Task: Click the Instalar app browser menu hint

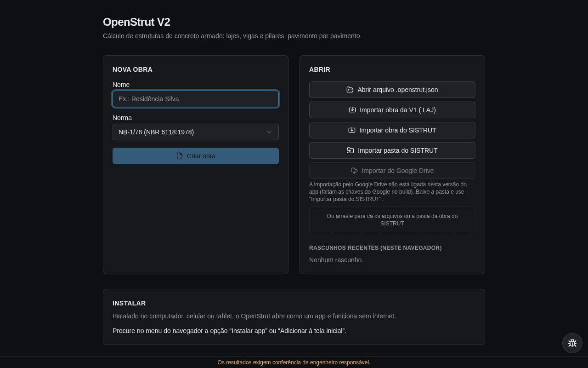Action: click(229, 331)
